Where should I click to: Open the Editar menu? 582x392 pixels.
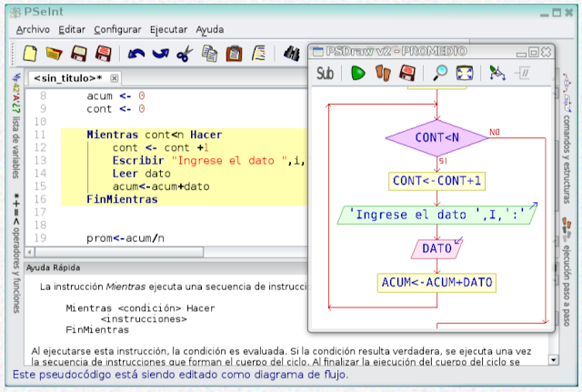(x=72, y=30)
